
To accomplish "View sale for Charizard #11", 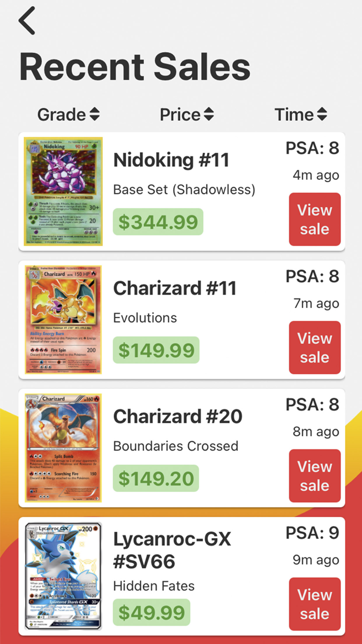I will click(x=314, y=347).
